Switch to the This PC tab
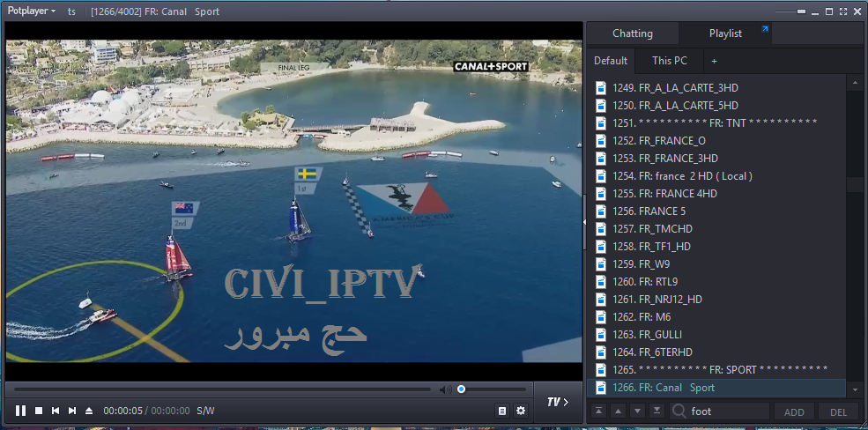Viewport: 868px width, 430px height. (x=670, y=61)
